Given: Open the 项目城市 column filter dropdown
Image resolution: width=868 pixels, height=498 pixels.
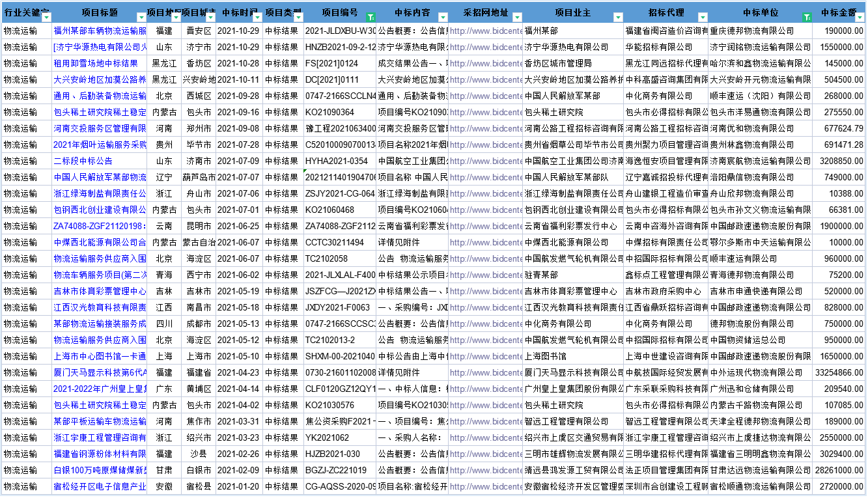Looking at the screenshot, I should coord(210,18).
